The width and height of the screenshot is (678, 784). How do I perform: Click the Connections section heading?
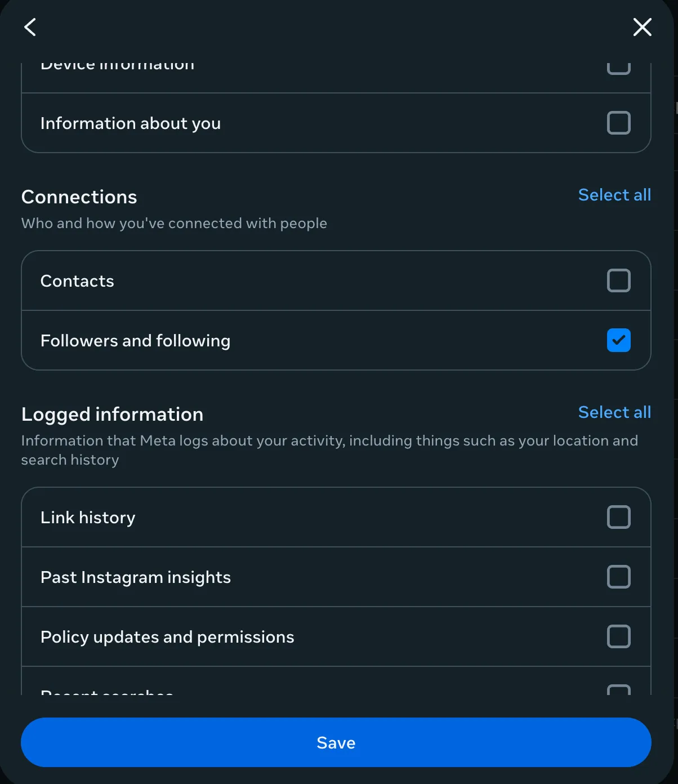pos(79,197)
